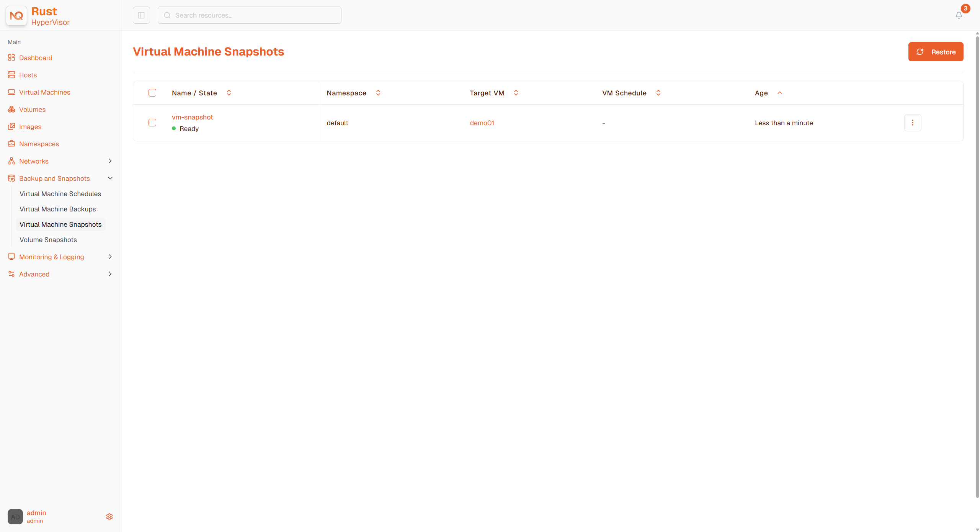
Task: Expand the Networks chevron
Action: point(110,161)
